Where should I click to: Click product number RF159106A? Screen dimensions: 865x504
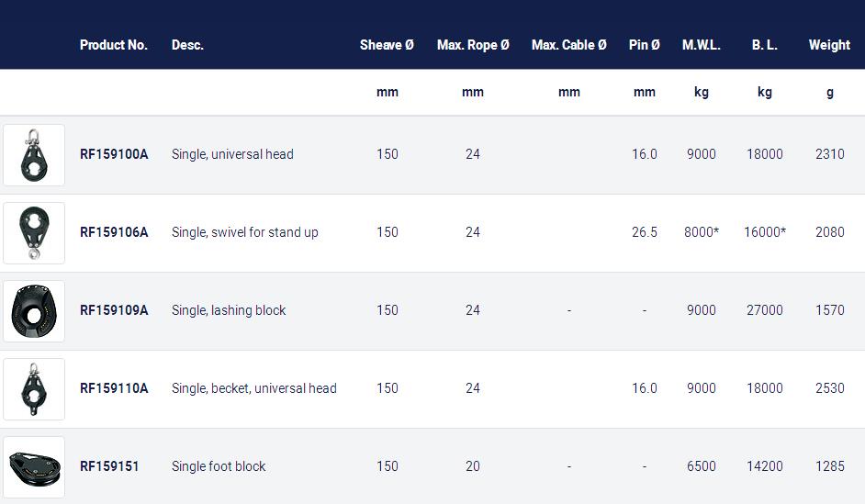(114, 232)
